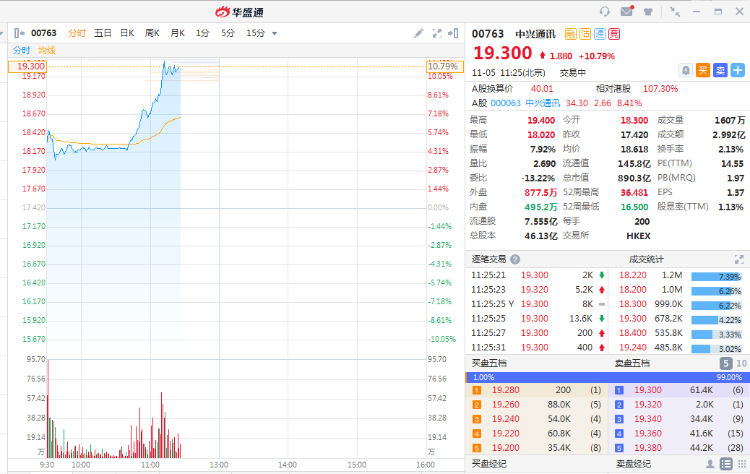Open the more periods dropdown arrow after 15分
The width and height of the screenshot is (750, 474).
[275, 33]
